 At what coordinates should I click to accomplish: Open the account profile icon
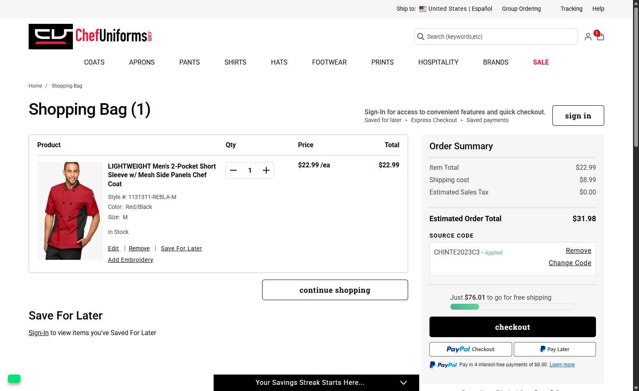coord(588,37)
